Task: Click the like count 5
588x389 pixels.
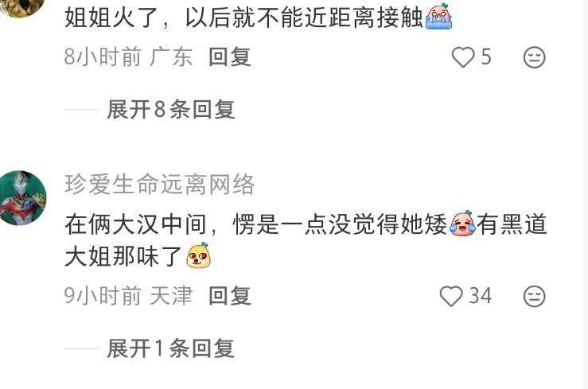Action: tap(486, 57)
